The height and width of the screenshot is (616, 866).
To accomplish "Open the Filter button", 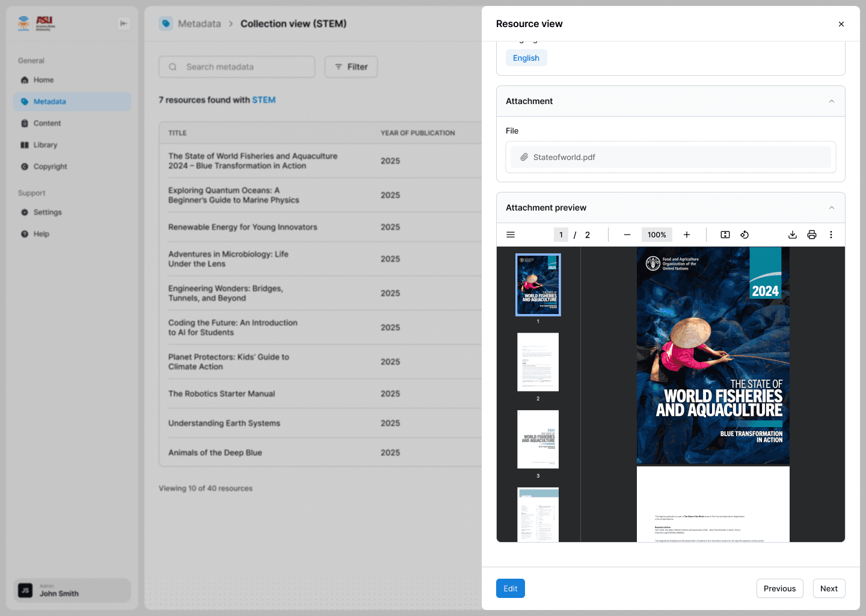I will [351, 67].
